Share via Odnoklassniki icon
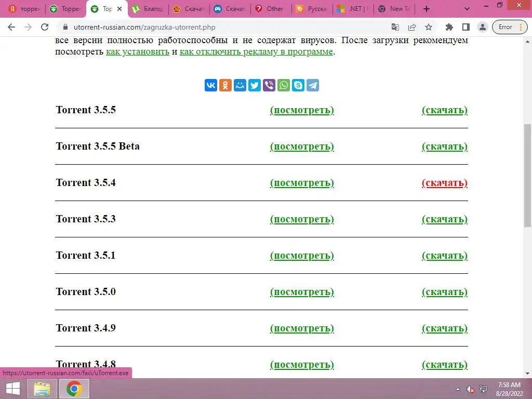This screenshot has height=399, width=532. pyautogui.click(x=225, y=85)
